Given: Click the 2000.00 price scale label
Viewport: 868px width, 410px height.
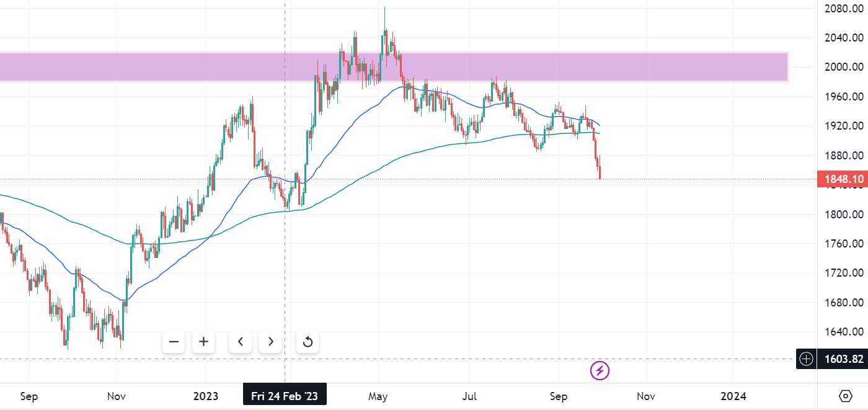Looking at the screenshot, I should coord(844,67).
